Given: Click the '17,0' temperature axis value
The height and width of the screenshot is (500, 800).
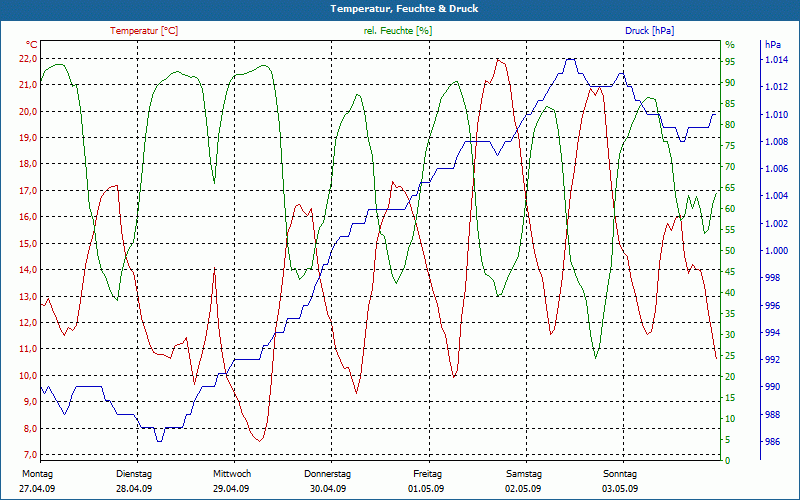Looking at the screenshot, I should click(x=28, y=190).
